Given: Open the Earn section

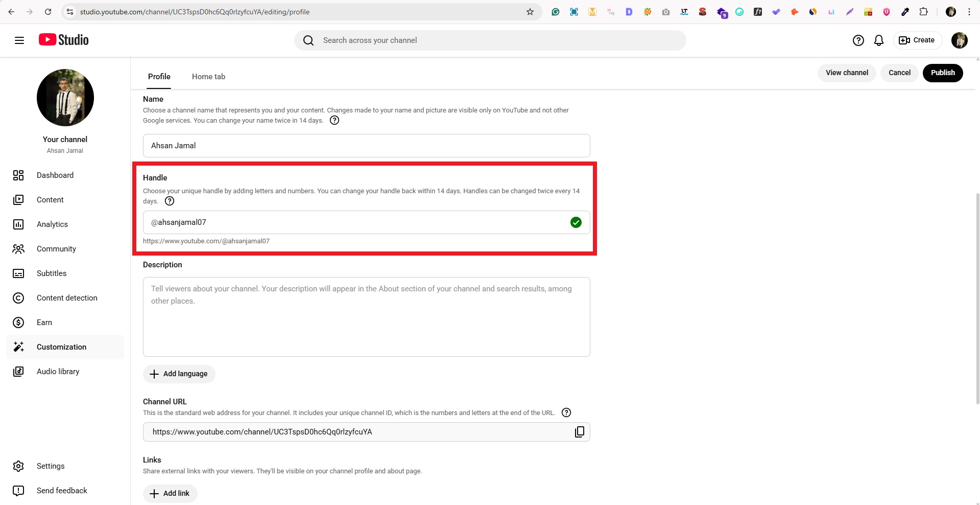Looking at the screenshot, I should coord(44,323).
